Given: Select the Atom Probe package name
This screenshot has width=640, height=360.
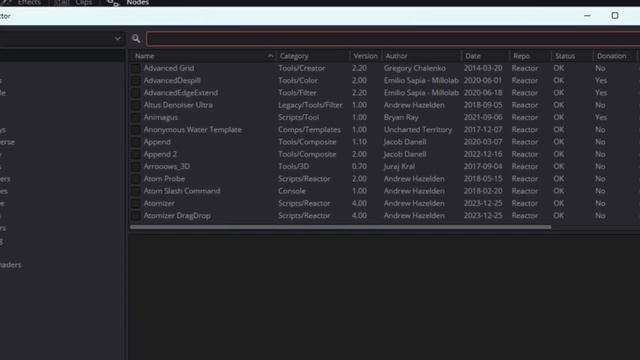Looking at the screenshot, I should pyautogui.click(x=164, y=179).
